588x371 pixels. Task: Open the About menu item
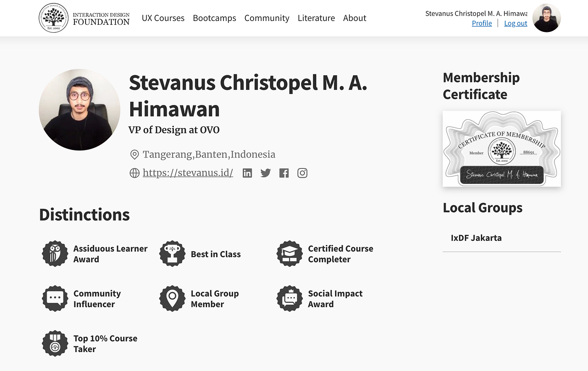(x=354, y=18)
